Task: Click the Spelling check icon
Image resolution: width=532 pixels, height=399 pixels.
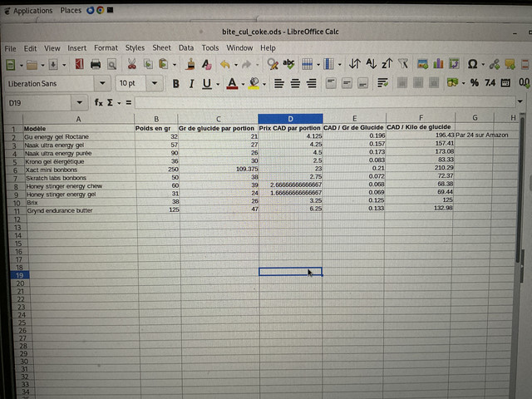Action: click(288, 63)
